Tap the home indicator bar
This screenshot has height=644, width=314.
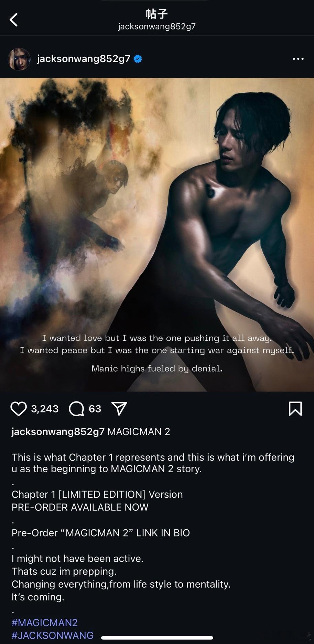(157, 638)
